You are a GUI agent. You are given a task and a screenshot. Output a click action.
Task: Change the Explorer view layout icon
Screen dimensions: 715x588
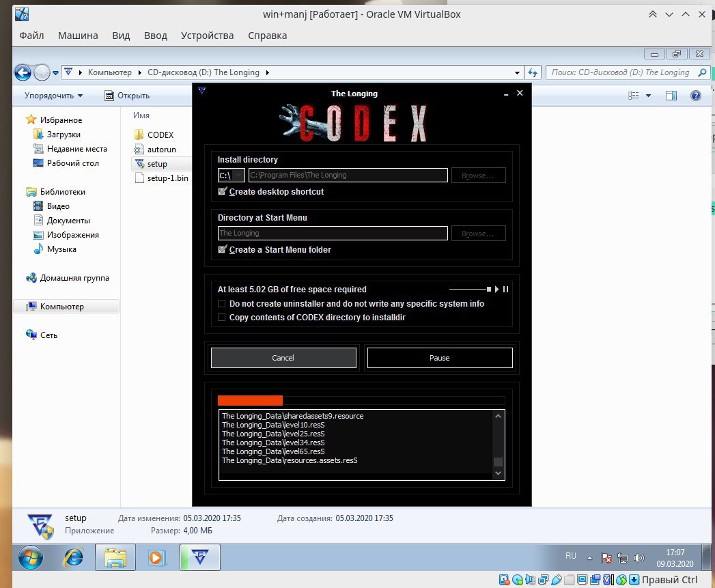[x=633, y=96]
